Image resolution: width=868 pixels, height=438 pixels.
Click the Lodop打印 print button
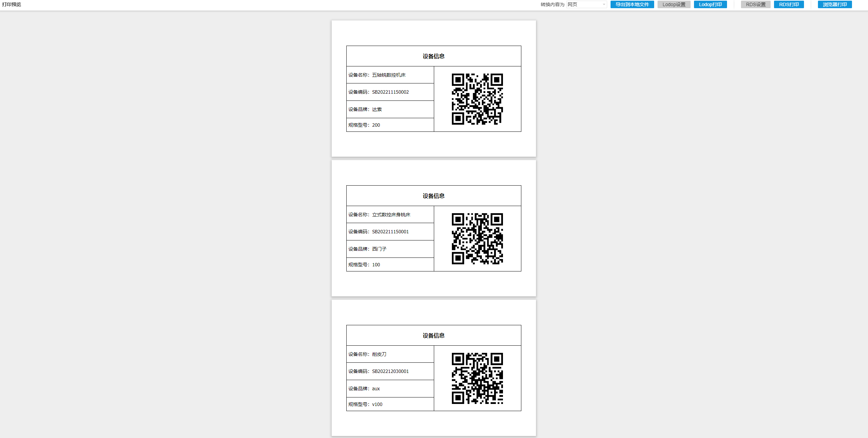[710, 4]
